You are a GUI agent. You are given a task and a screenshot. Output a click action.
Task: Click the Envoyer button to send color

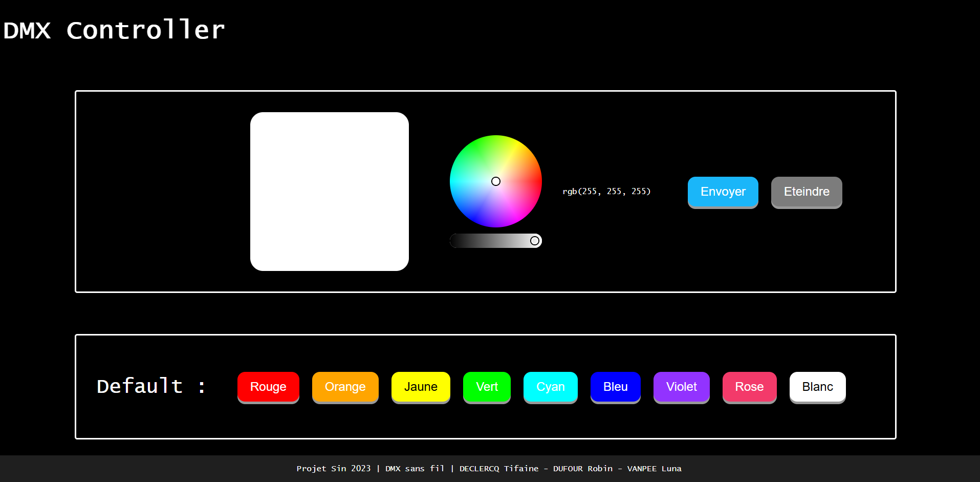click(723, 192)
